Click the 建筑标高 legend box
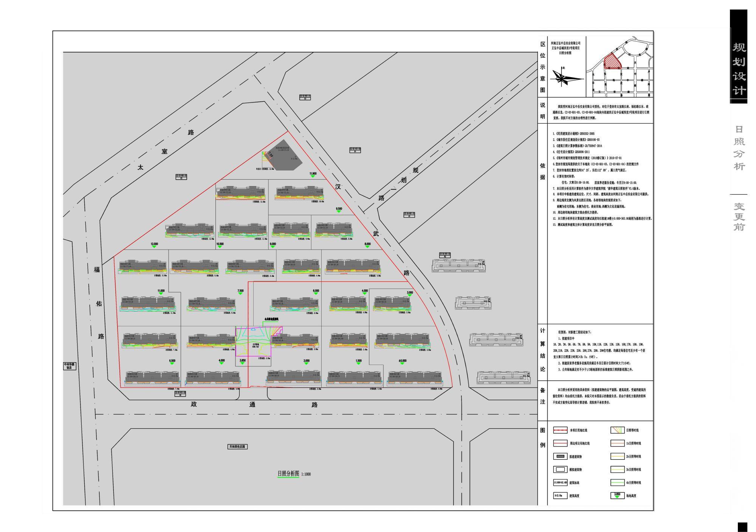The height and width of the screenshot is (532, 756). [560, 483]
